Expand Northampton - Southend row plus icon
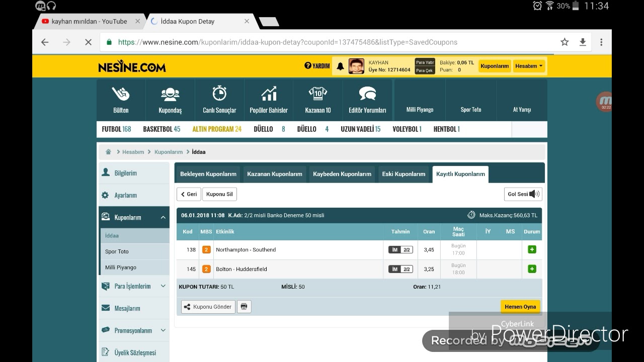This screenshot has width=644, height=362. click(x=532, y=249)
